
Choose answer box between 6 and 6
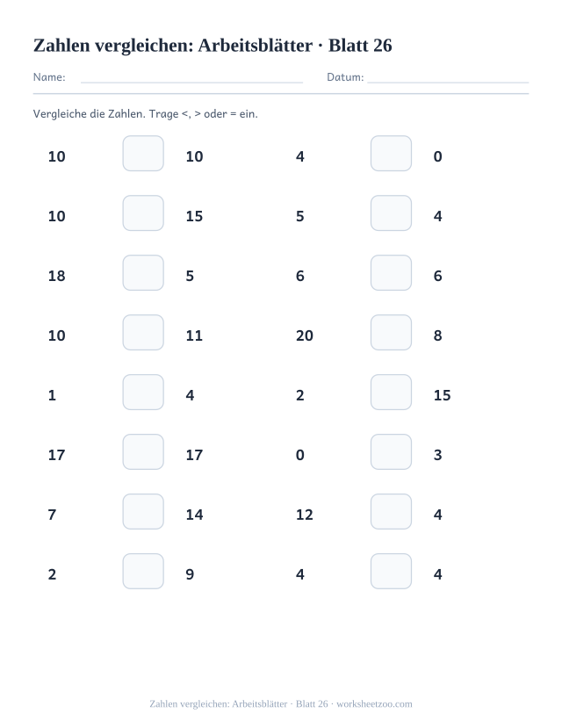coord(391,272)
